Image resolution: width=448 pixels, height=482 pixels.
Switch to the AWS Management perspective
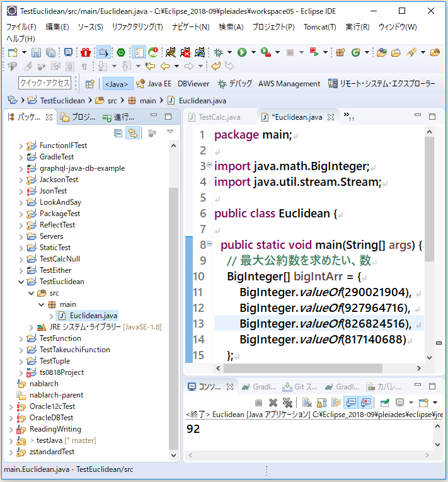289,84
